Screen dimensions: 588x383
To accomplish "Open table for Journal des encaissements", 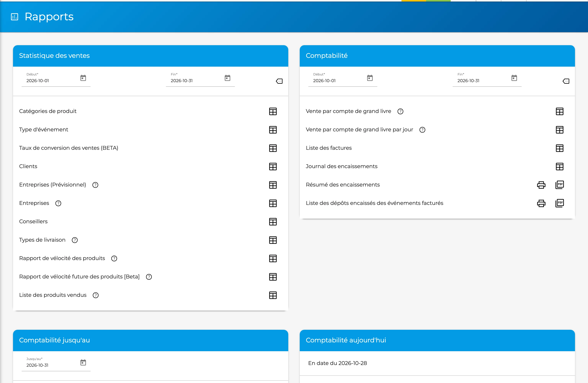I will (560, 166).
